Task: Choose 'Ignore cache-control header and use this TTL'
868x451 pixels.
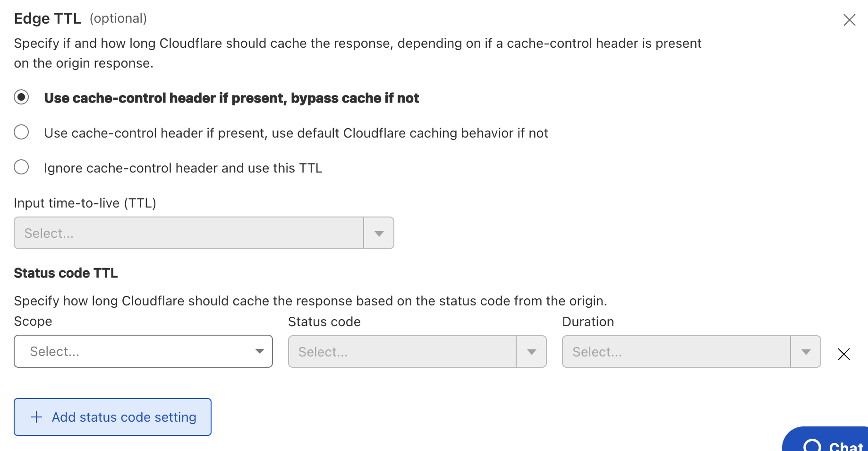Action: (21, 167)
